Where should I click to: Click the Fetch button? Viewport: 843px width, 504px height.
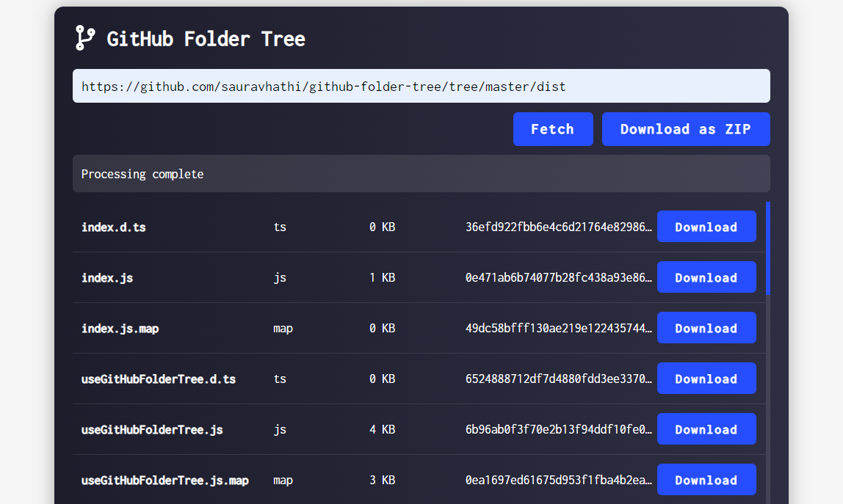click(x=553, y=129)
